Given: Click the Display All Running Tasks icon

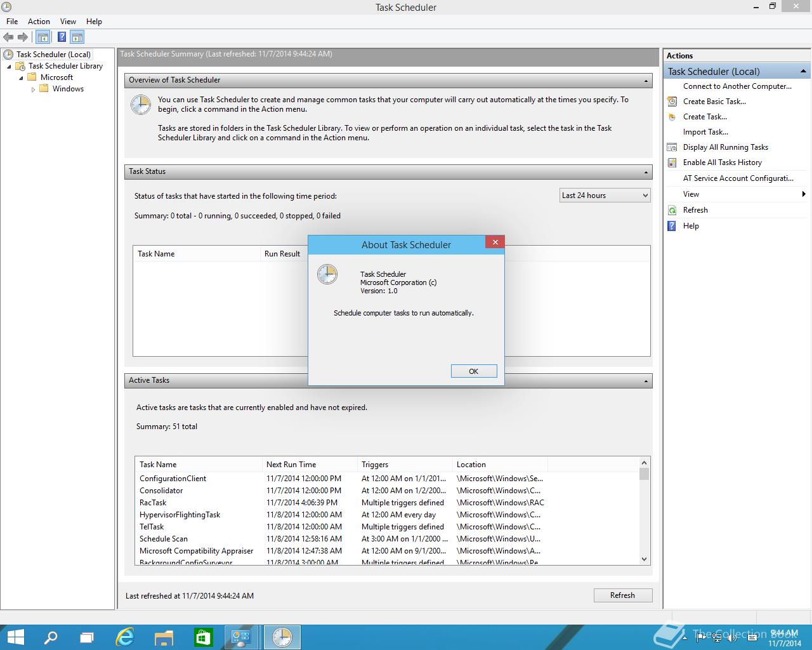Looking at the screenshot, I should [x=672, y=147].
